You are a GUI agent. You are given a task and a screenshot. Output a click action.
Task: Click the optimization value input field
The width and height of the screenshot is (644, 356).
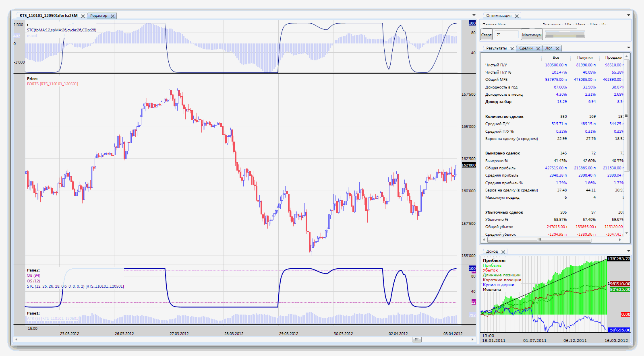pyautogui.click(x=506, y=35)
